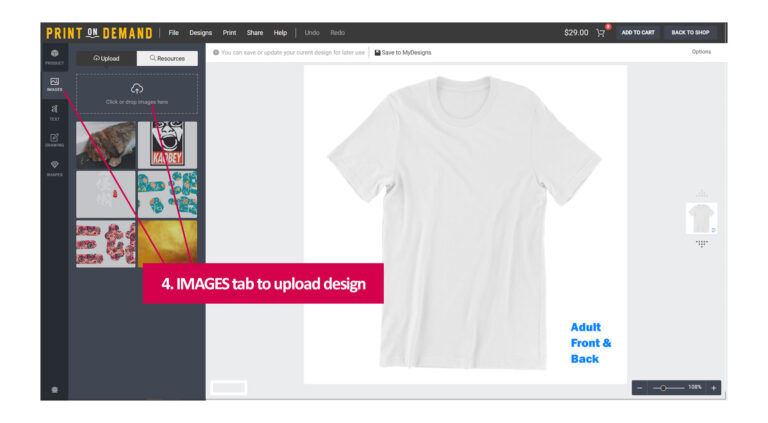The height and width of the screenshot is (423, 768).
Task: Click the shopping cart icon
Action: [x=601, y=32]
